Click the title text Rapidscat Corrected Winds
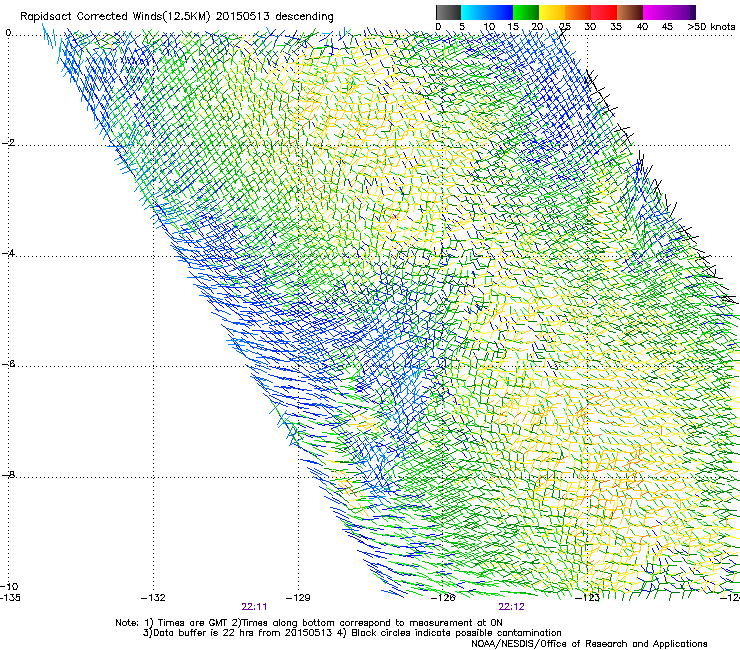 point(90,16)
